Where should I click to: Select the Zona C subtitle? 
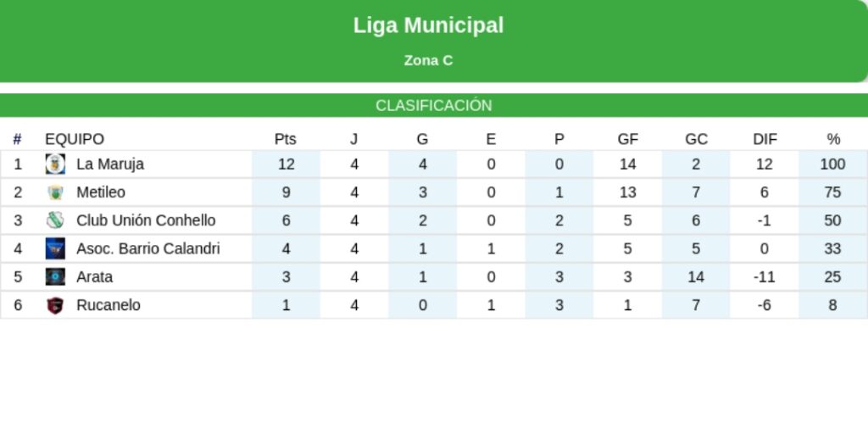[x=428, y=60]
